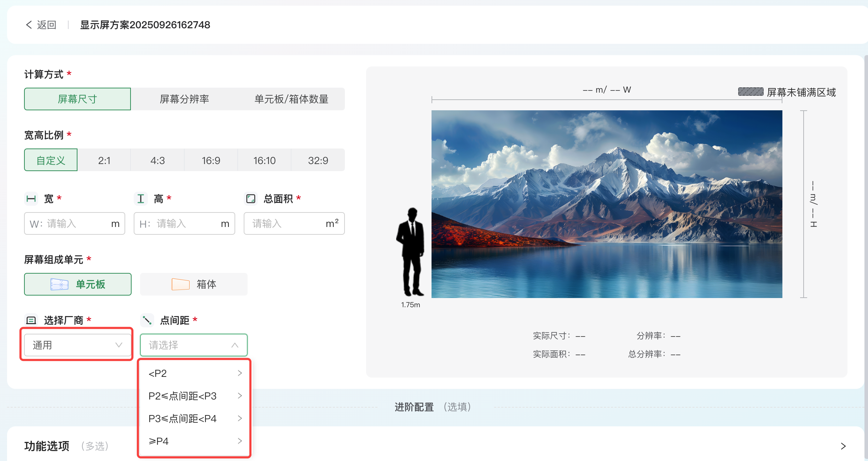Click the back arrow 返回 icon
Screen dimensions: 868x461
[29, 25]
